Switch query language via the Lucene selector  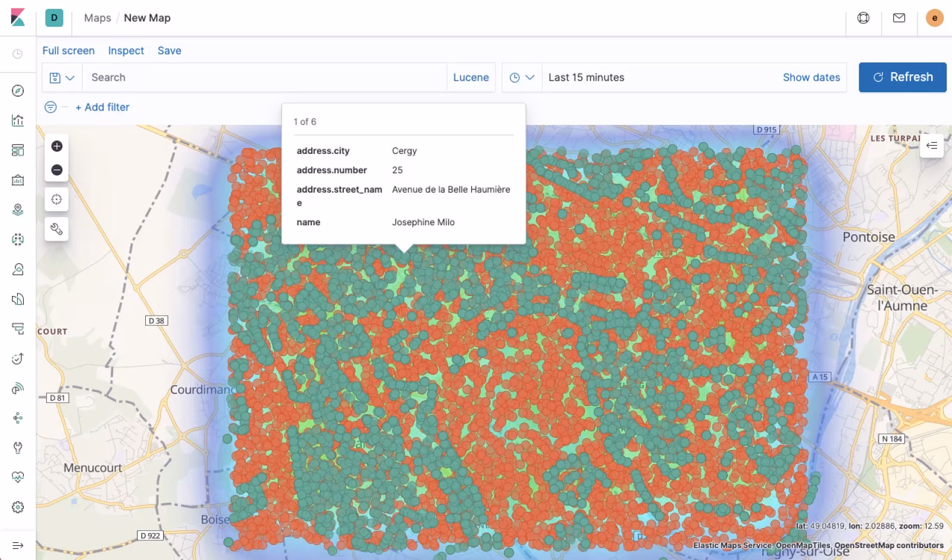coord(471,77)
